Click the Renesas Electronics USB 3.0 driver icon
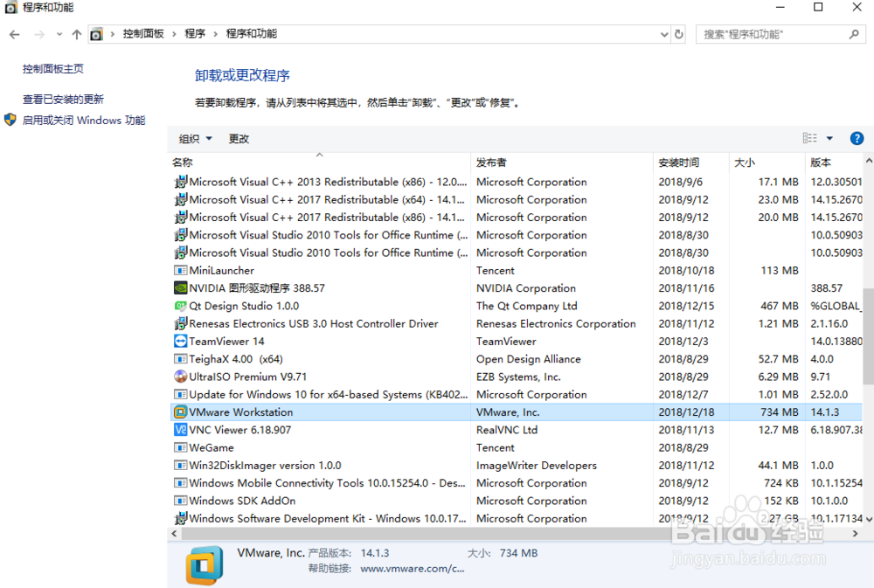The width and height of the screenshot is (874, 588). click(180, 323)
